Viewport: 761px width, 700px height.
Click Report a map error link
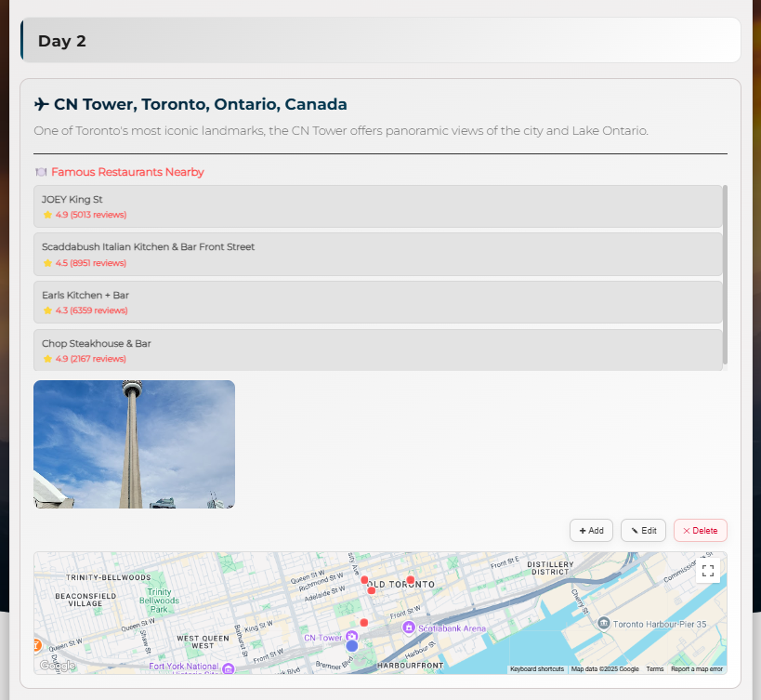click(697, 669)
